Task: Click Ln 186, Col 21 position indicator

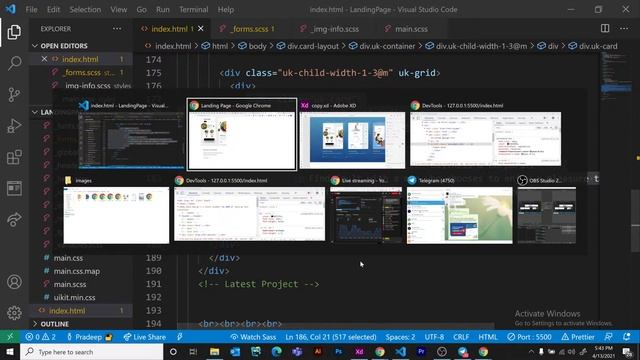Action: 331,337
